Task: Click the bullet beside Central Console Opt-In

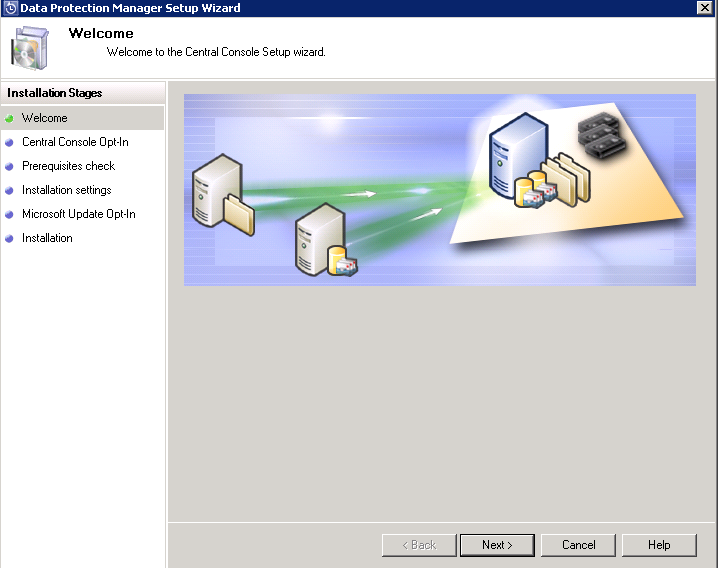Action: [x=9, y=142]
